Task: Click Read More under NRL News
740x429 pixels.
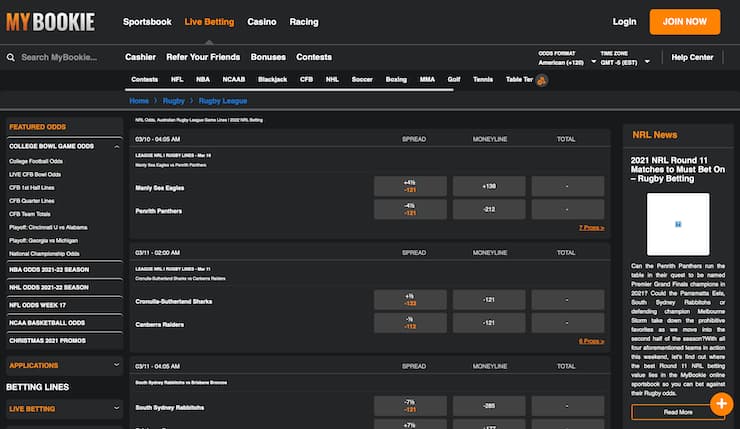Action: (677, 412)
